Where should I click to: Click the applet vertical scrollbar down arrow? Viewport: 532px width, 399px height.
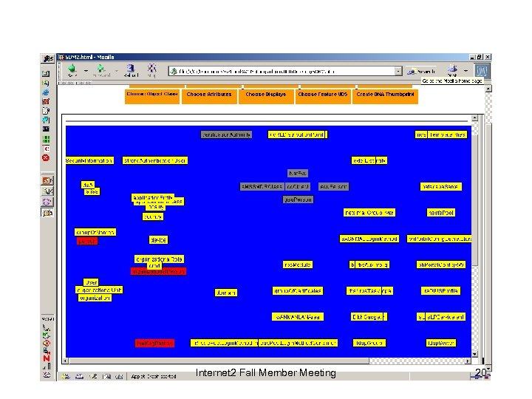click(474, 354)
